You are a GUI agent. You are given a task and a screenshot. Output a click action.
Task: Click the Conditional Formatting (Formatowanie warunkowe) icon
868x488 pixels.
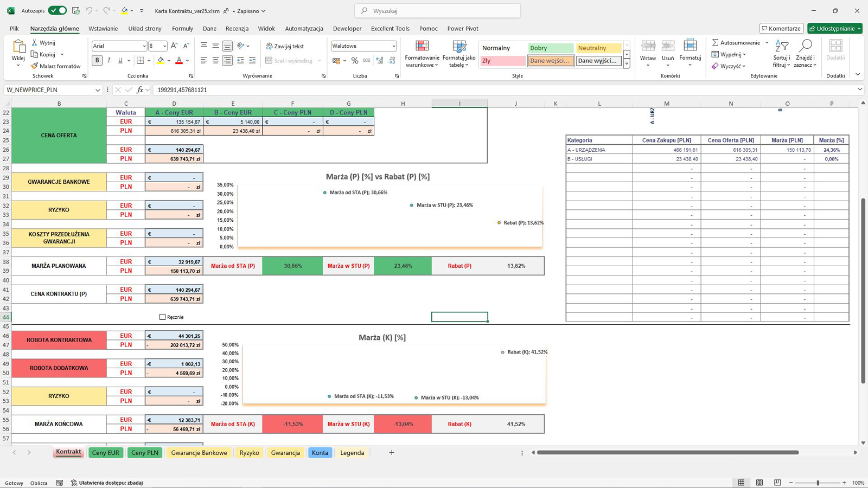[x=422, y=47]
